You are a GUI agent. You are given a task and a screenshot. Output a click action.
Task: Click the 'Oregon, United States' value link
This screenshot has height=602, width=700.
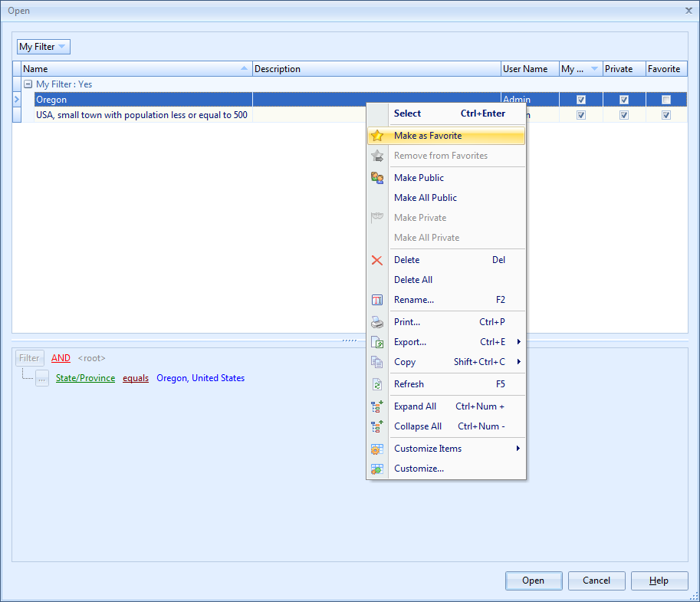click(x=200, y=378)
